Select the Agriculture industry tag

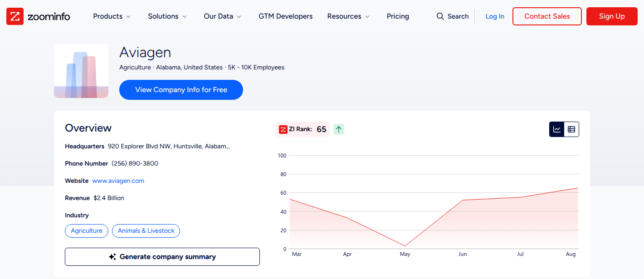click(x=87, y=231)
